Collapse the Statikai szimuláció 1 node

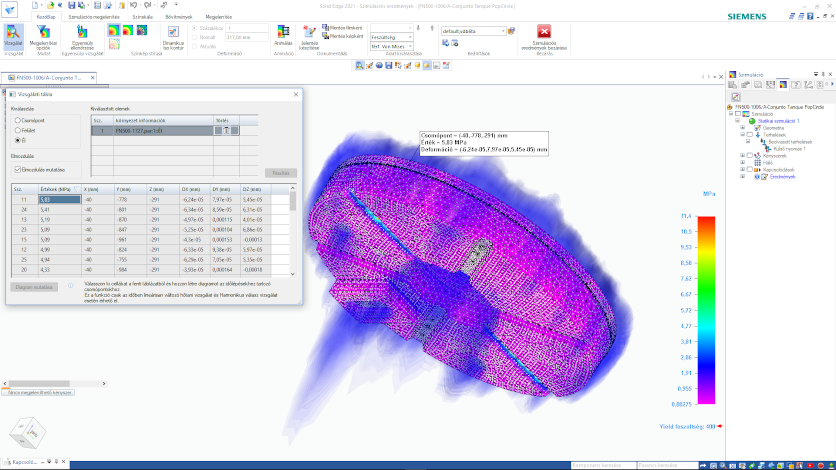pyautogui.click(x=737, y=121)
